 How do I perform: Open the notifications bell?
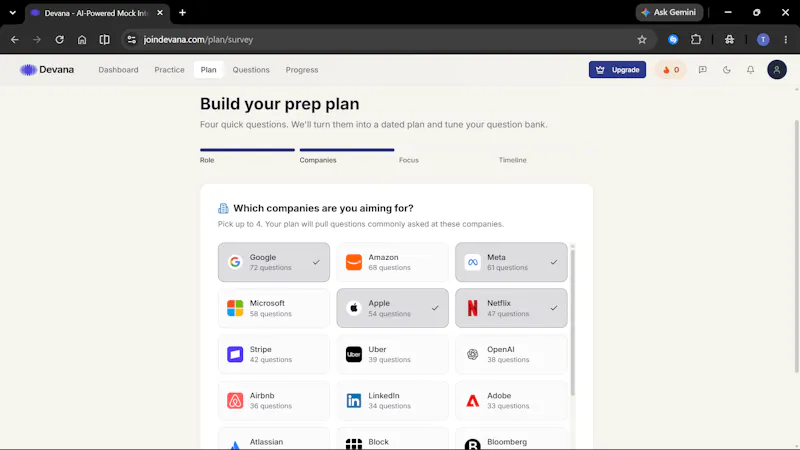pos(751,70)
